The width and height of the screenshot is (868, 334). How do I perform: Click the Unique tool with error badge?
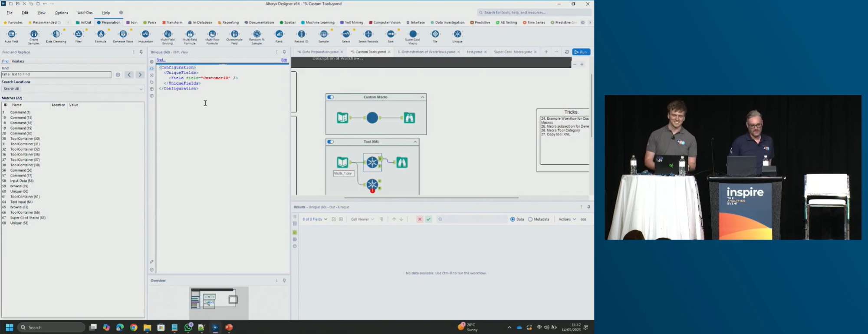tap(372, 185)
